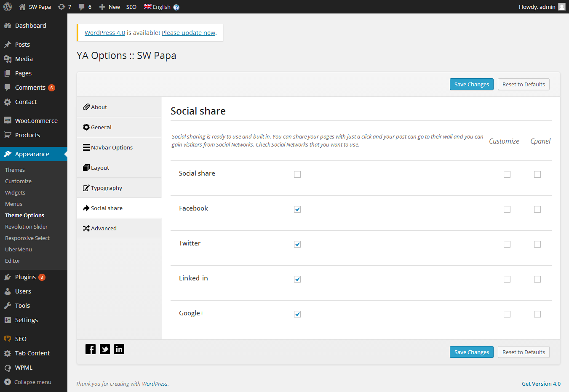Click the Products cart icon
The width and height of the screenshot is (569, 392).
8,135
